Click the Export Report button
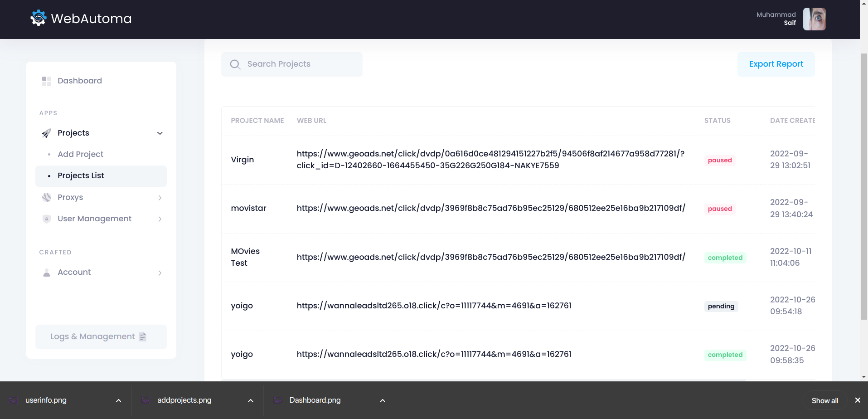 776,64
